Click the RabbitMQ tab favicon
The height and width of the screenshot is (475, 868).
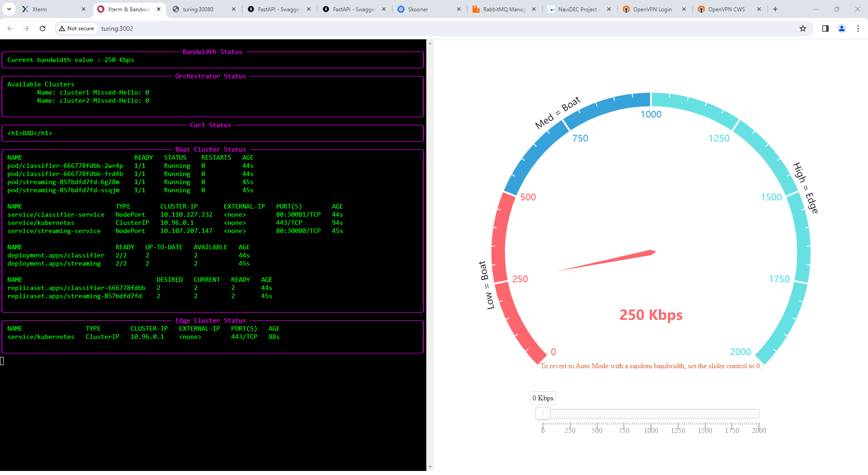[x=476, y=9]
